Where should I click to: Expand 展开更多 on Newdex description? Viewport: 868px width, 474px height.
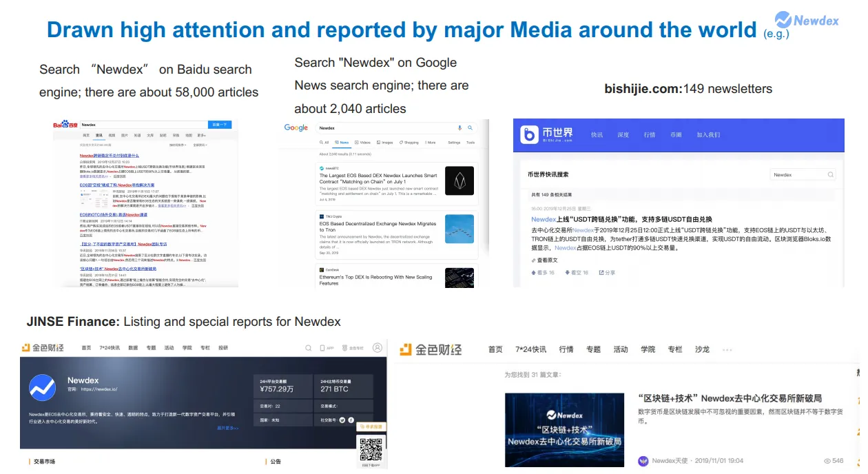point(227,428)
